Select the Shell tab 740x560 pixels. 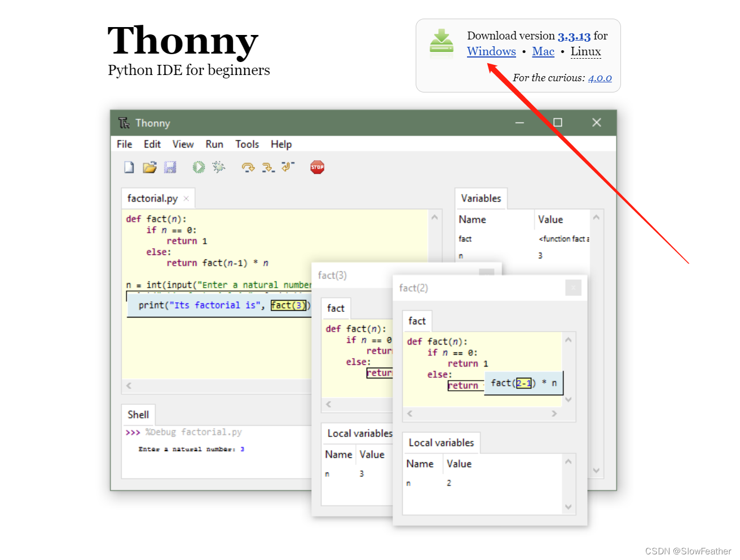138,415
